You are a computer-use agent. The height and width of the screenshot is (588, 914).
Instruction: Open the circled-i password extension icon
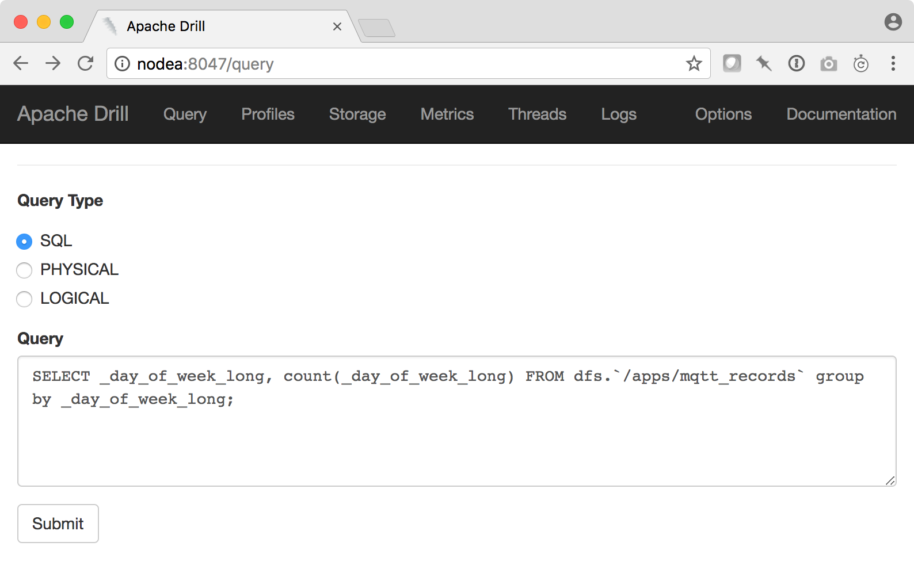pyautogui.click(x=797, y=63)
